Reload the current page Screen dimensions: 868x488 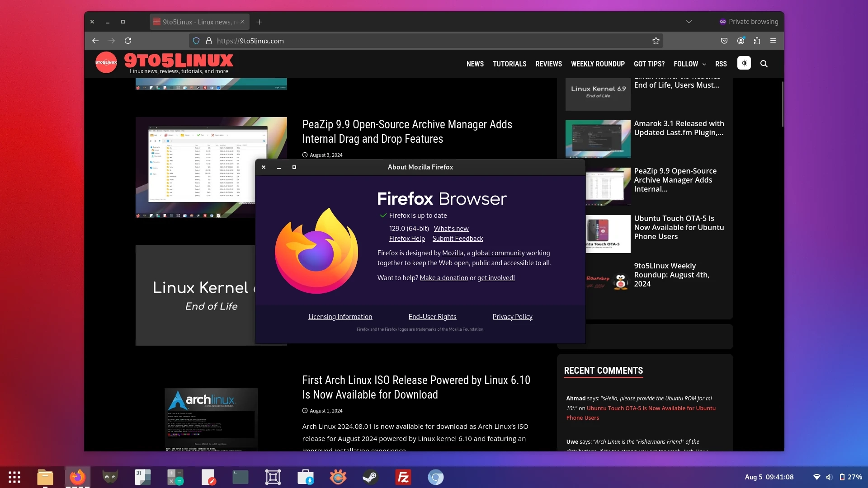[128, 41]
